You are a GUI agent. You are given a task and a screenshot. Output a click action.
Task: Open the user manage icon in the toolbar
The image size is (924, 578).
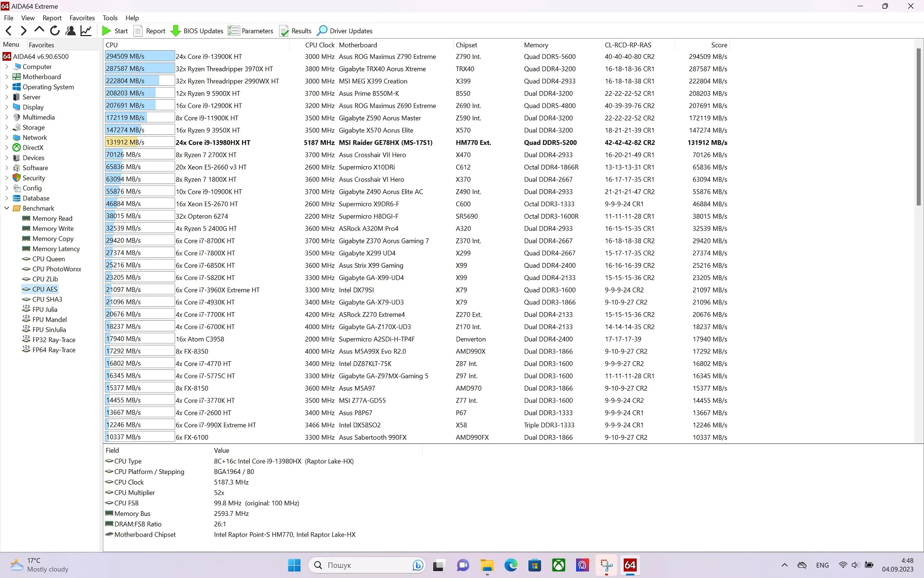tap(70, 31)
